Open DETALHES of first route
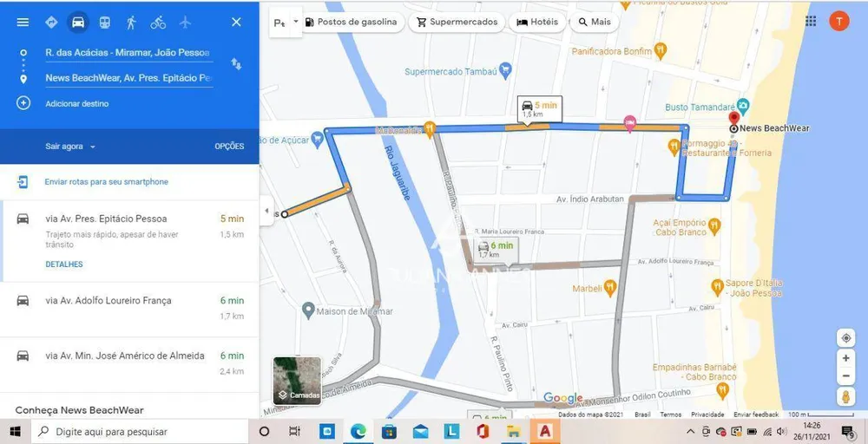The image size is (868, 444). click(64, 264)
